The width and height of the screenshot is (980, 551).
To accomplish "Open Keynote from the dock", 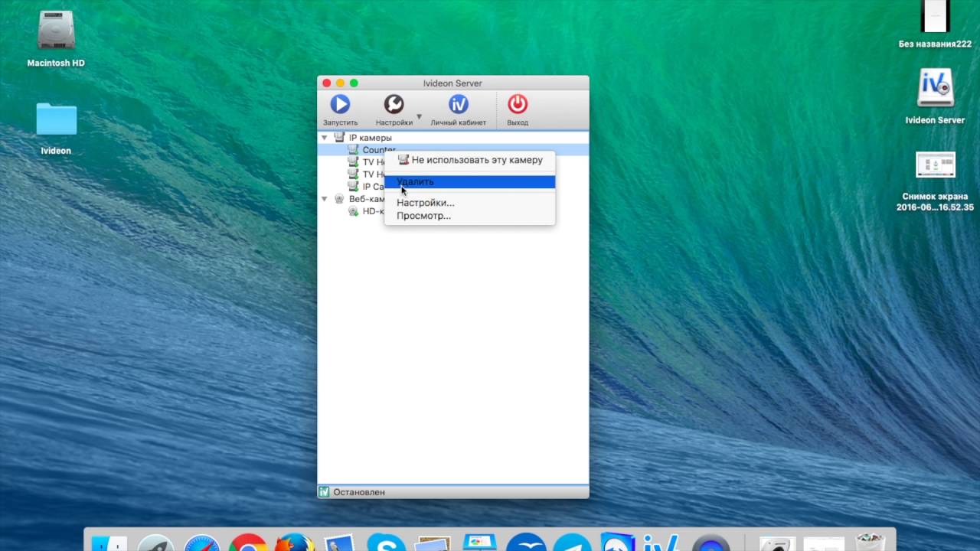I will click(x=479, y=542).
